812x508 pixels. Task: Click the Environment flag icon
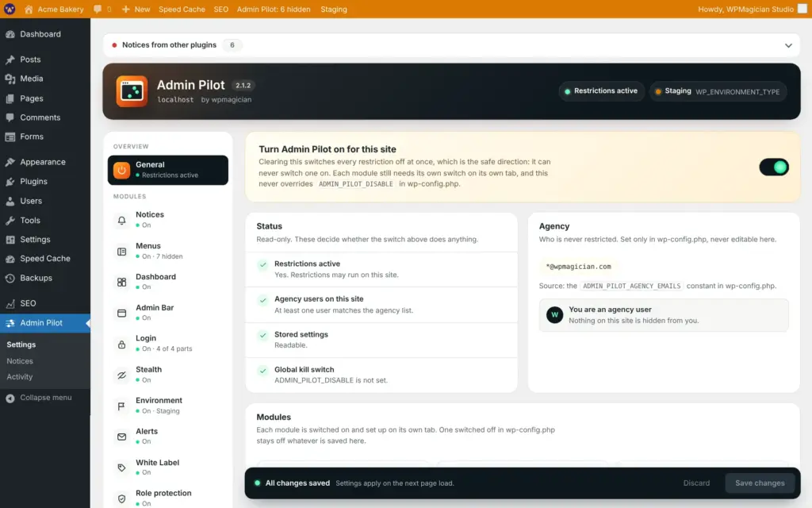(x=121, y=406)
